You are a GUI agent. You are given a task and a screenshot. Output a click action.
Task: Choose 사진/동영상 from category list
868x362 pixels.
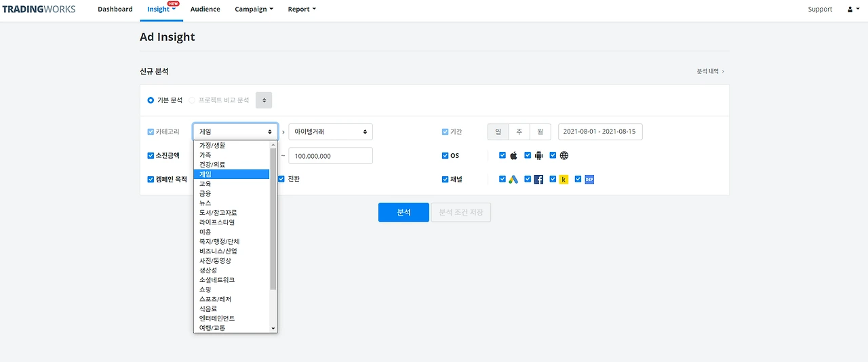[x=232, y=260]
